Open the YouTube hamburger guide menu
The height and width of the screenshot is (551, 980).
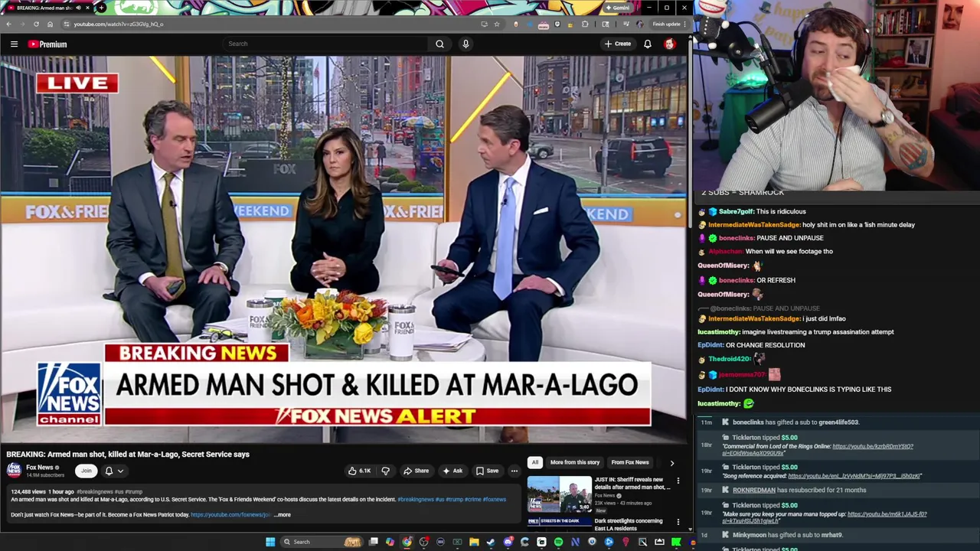pyautogui.click(x=14, y=44)
